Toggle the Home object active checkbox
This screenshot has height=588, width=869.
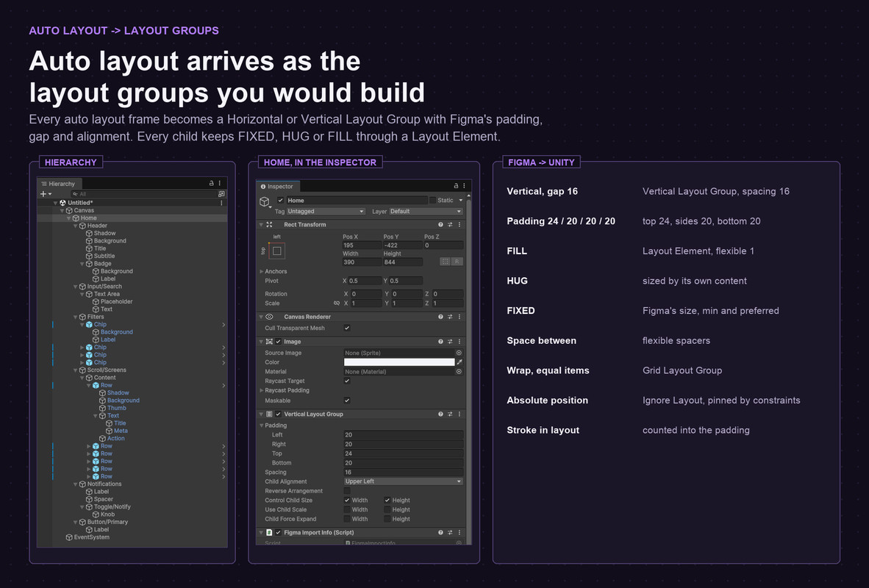tap(280, 201)
